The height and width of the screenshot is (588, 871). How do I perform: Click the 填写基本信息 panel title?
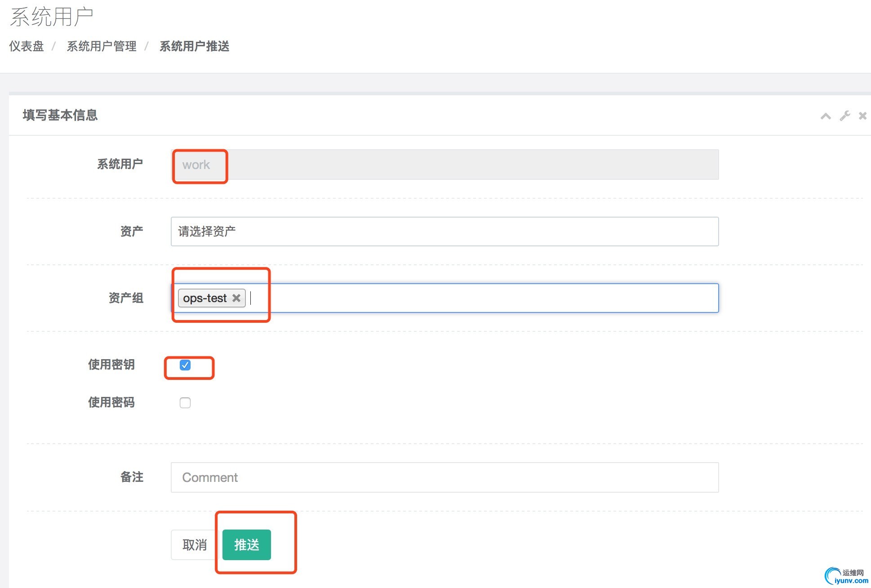(x=60, y=115)
